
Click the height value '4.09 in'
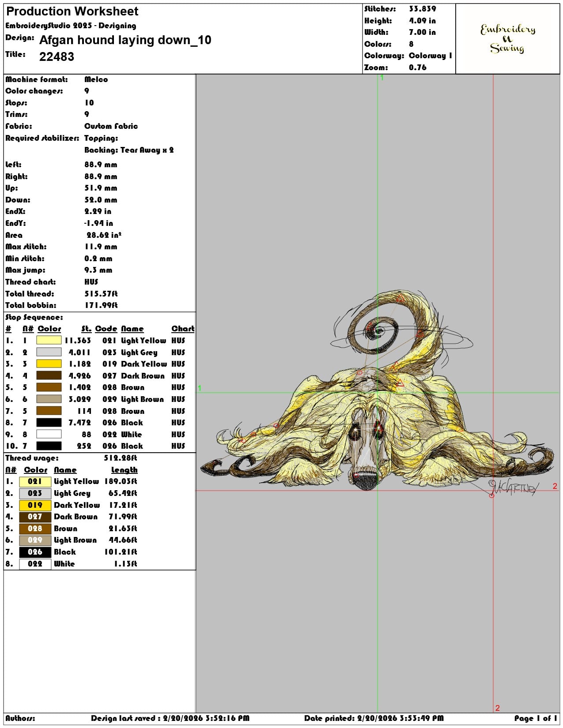pyautogui.click(x=422, y=21)
